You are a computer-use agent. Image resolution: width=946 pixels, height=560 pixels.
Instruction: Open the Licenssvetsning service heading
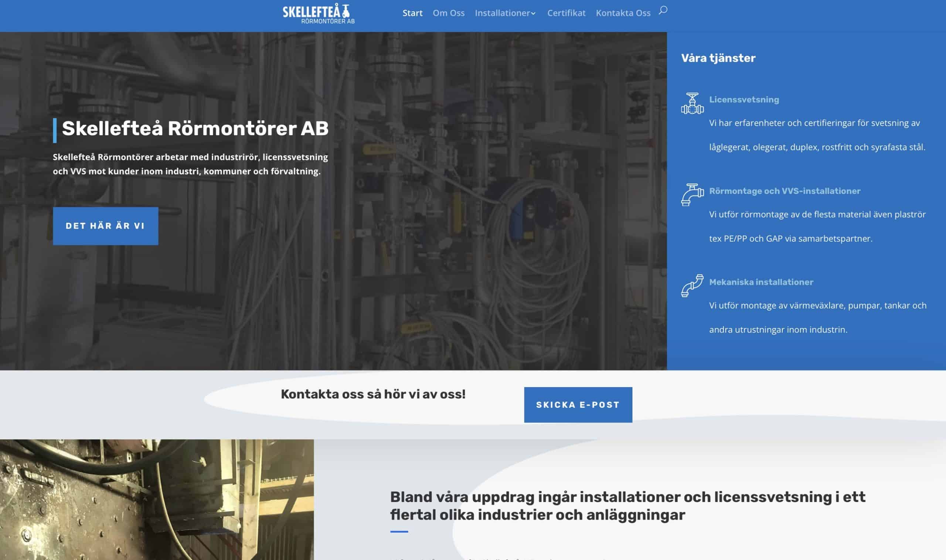[743, 100]
